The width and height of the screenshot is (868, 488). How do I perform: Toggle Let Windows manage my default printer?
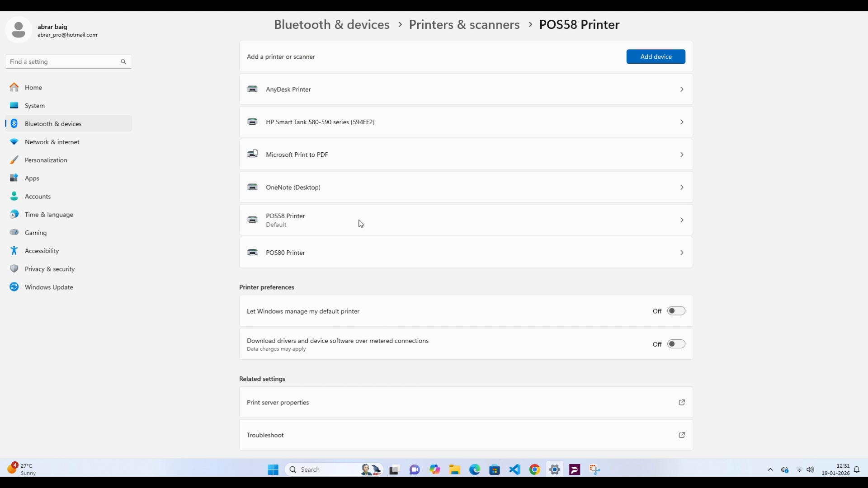click(676, 311)
